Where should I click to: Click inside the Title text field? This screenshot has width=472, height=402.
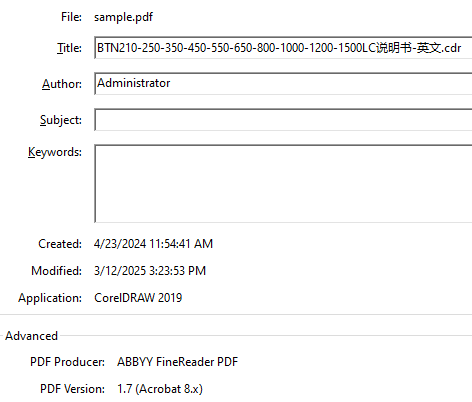[x=283, y=48]
